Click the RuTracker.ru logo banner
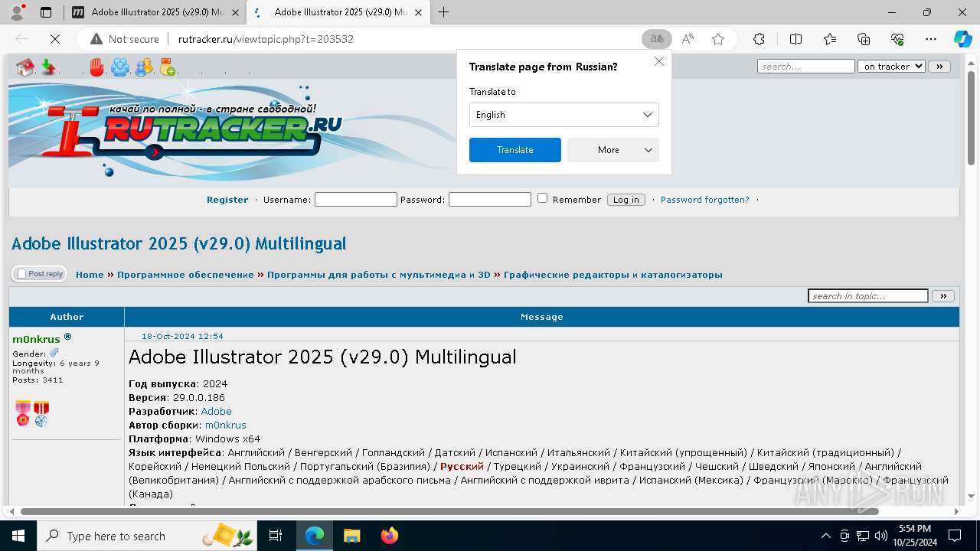The width and height of the screenshot is (980, 551). coord(176,132)
